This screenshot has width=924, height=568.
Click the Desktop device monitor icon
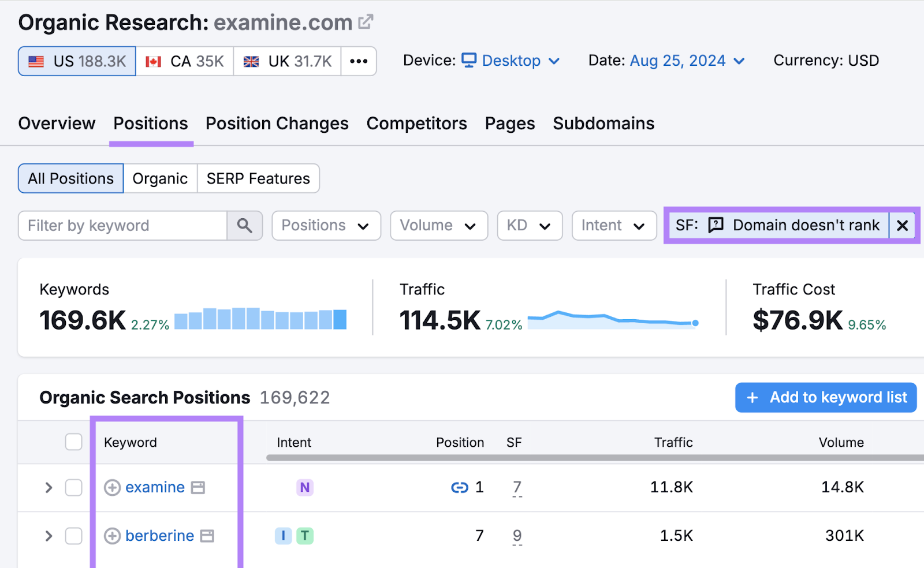tap(469, 60)
